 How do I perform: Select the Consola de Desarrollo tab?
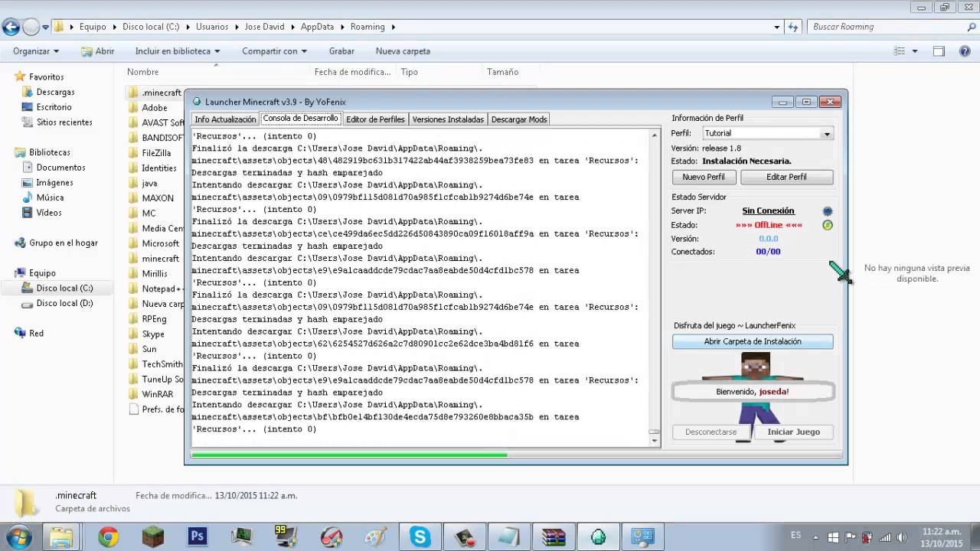coord(300,119)
